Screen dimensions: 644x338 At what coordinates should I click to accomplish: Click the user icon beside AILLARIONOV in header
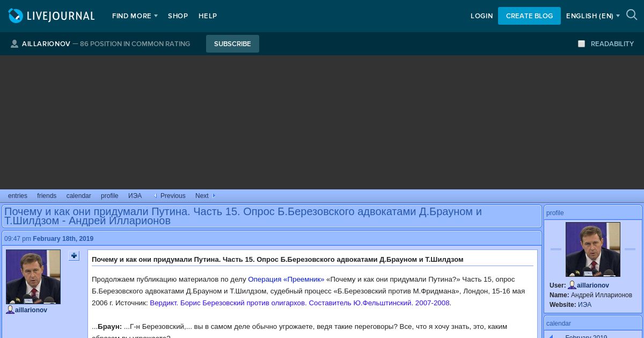click(14, 44)
